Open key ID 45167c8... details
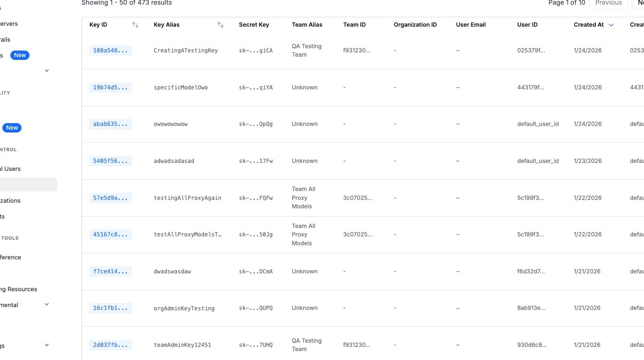The width and height of the screenshot is (644, 360). [110, 235]
